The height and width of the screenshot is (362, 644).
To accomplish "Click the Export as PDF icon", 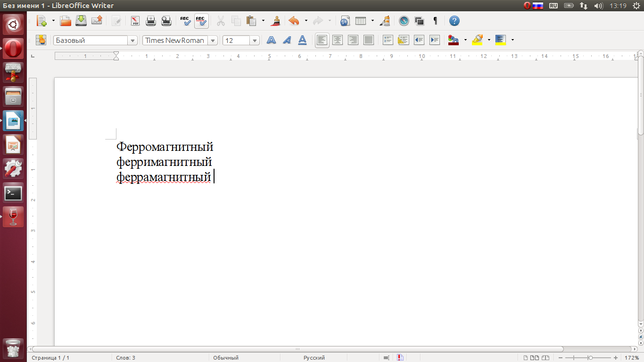I will click(x=135, y=21).
